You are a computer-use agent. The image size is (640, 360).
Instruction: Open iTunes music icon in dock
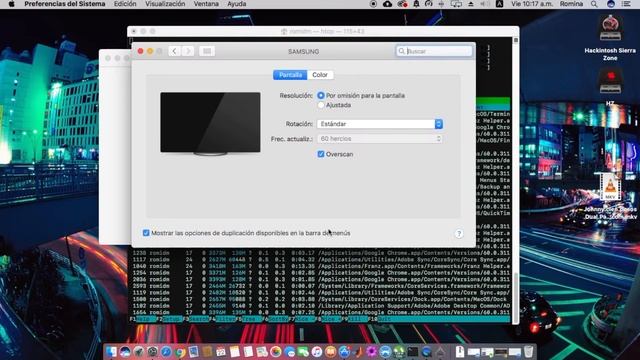317,351
